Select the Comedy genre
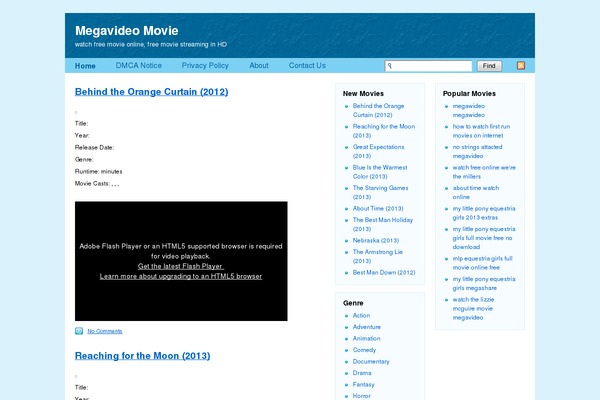Screen dimensions: 600x400 point(364,350)
